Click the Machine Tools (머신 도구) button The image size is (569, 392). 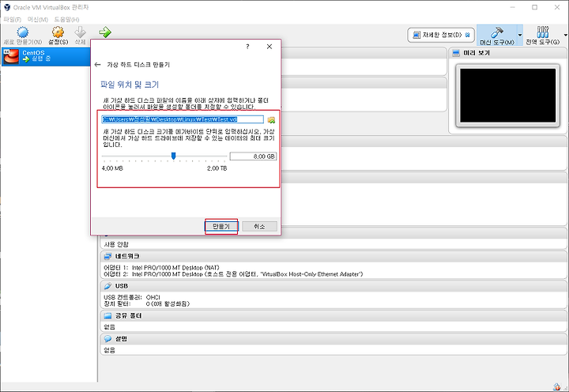(x=497, y=35)
